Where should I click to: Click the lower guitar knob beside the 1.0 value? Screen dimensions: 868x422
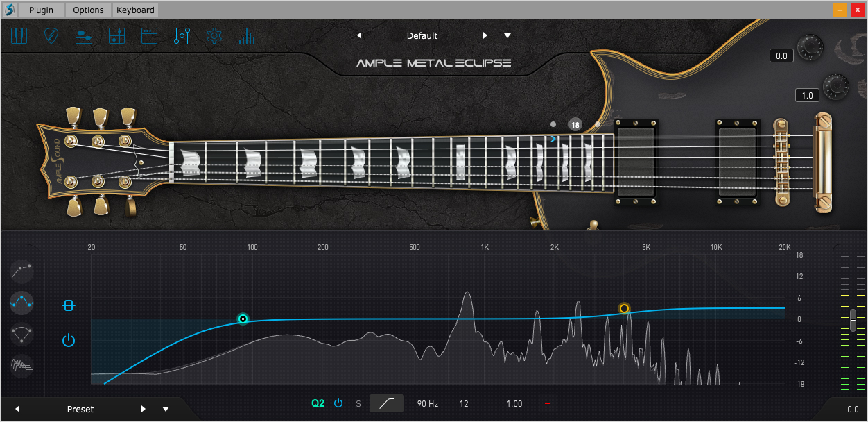[835, 86]
